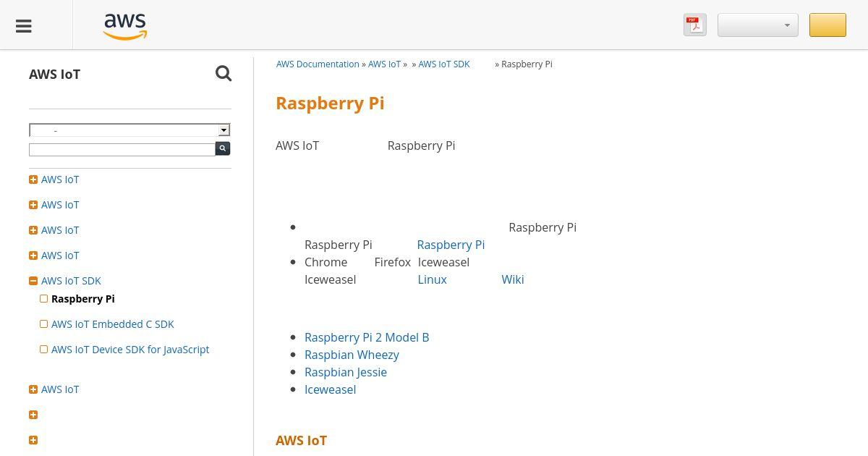Open the Linux link in second bullet

(x=433, y=279)
